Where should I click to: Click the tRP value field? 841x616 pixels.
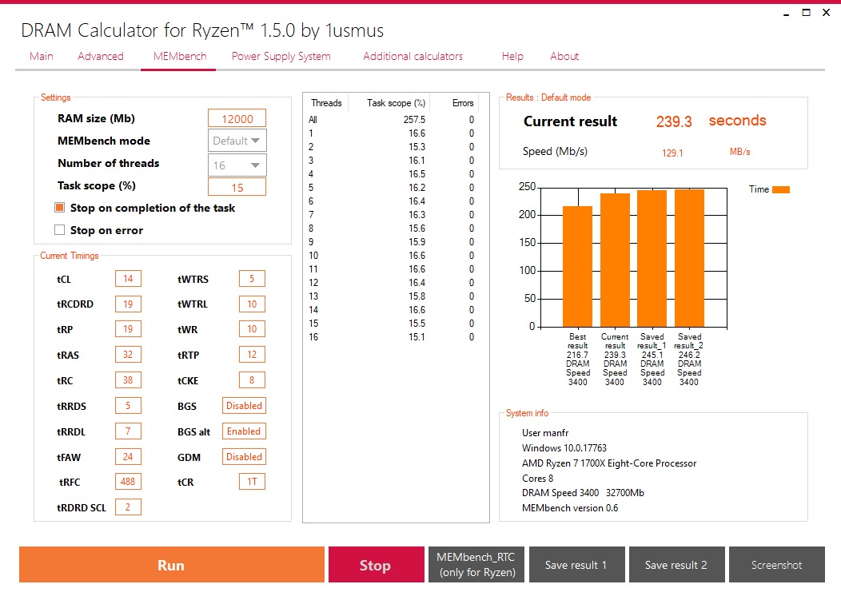coord(128,329)
